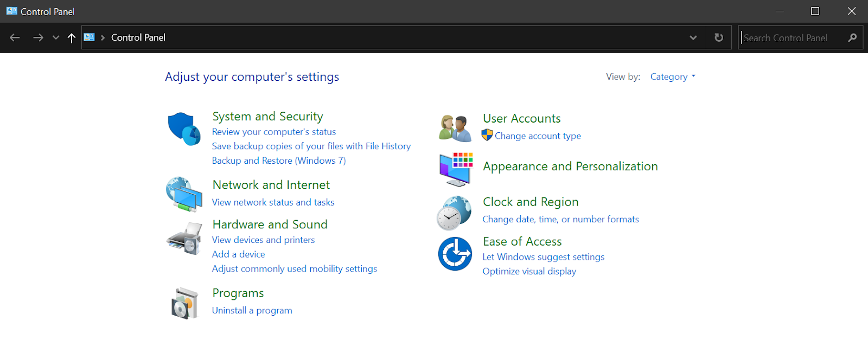
Task: Click the Control Panel icon in address bar
Action: click(x=90, y=37)
